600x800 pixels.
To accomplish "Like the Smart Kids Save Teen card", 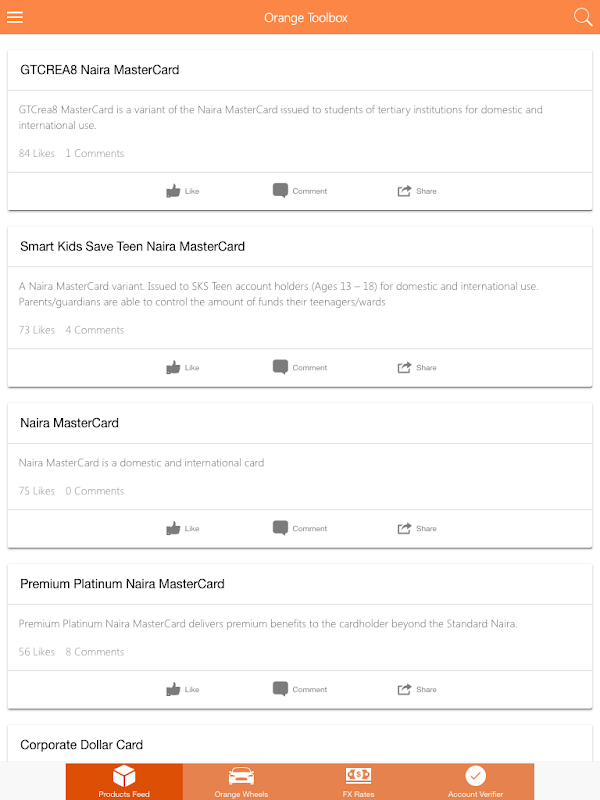I will [x=183, y=368].
